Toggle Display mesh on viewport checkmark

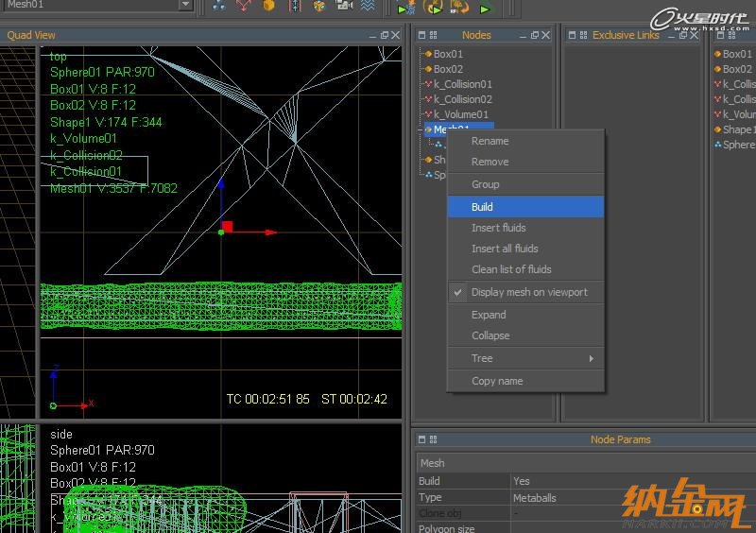[x=458, y=292]
